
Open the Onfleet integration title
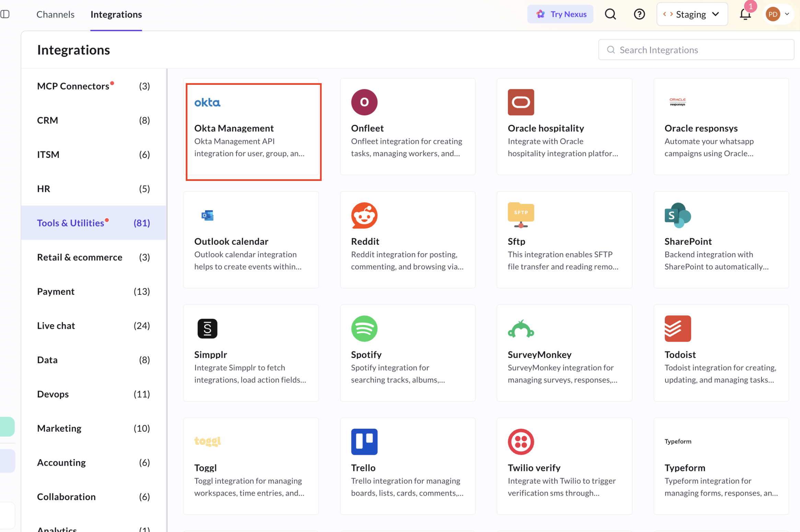click(x=367, y=128)
